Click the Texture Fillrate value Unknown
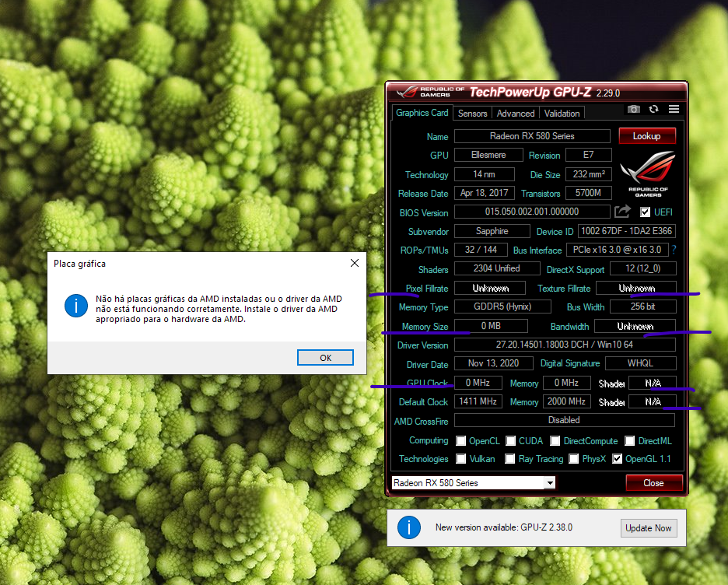 point(636,288)
